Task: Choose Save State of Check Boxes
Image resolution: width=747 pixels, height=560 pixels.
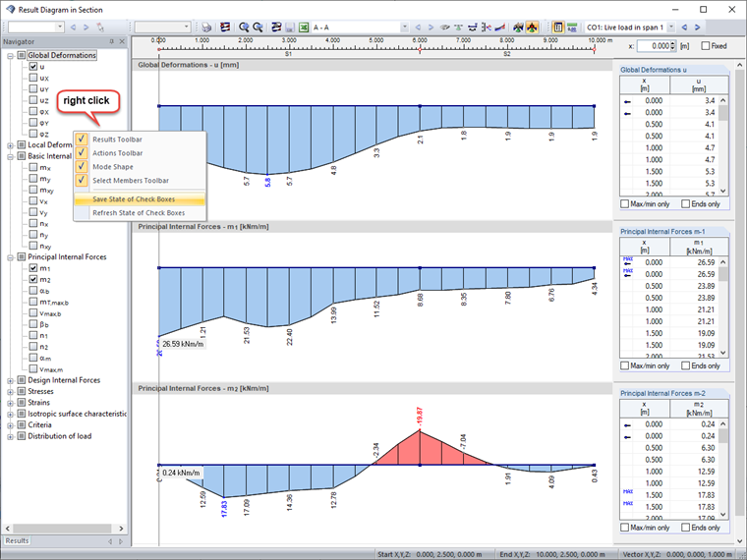Action: (x=140, y=199)
